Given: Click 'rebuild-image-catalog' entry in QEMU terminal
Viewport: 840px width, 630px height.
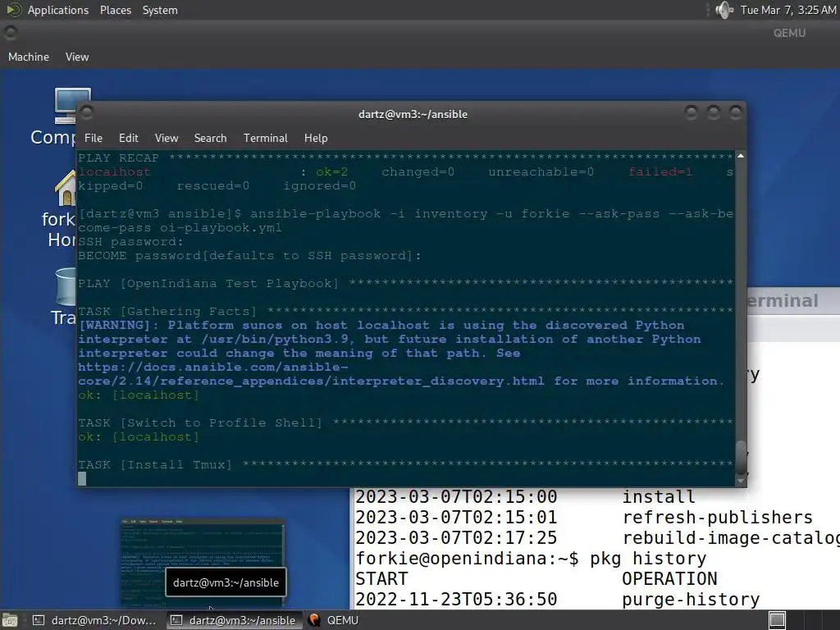Looking at the screenshot, I should click(731, 538).
